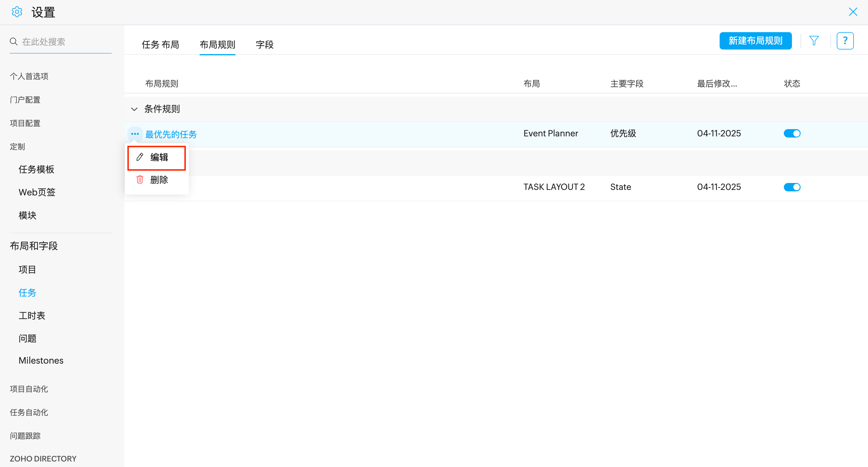Image resolution: width=868 pixels, height=467 pixels.
Task: Disable the Event Planner rule toggle
Action: [792, 133]
